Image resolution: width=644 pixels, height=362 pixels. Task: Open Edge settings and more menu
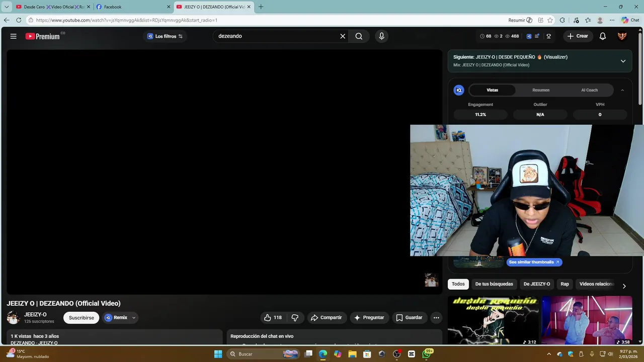612,20
